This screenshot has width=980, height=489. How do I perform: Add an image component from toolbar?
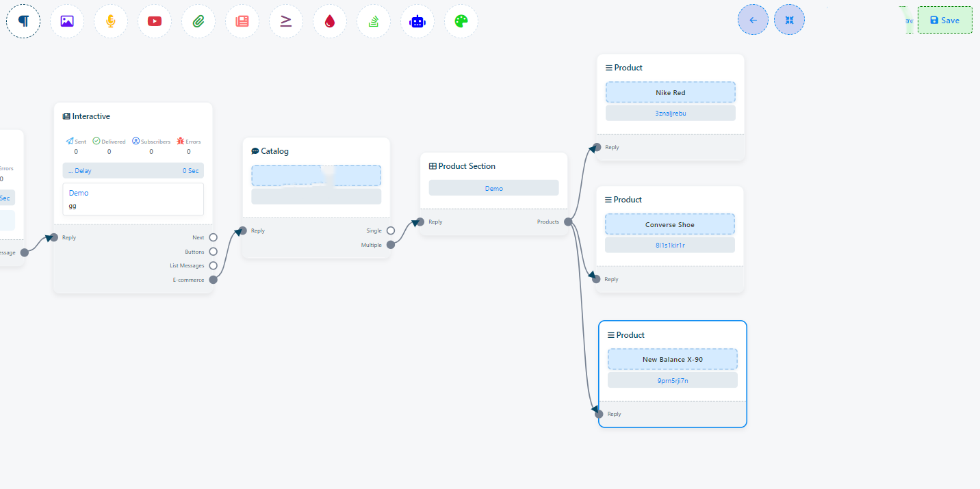(67, 21)
